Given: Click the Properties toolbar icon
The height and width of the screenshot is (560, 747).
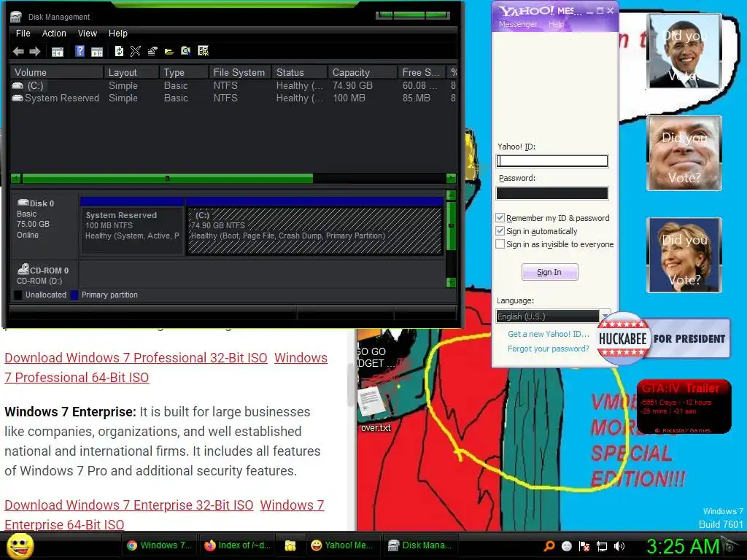Looking at the screenshot, I should point(152,51).
